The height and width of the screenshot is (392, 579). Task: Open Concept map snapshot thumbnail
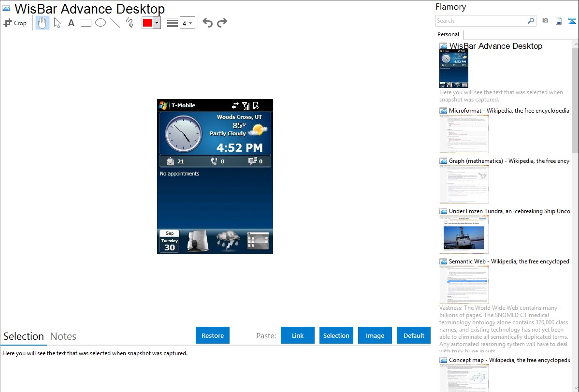coord(464,378)
